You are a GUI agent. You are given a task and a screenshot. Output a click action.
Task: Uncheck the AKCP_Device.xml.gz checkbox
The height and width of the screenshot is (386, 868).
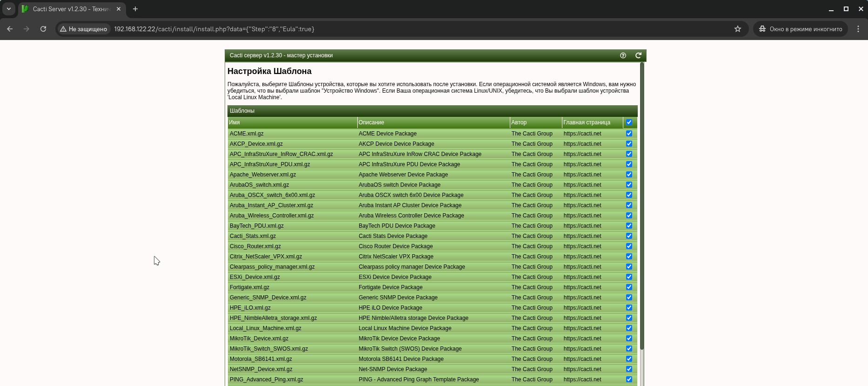click(629, 144)
